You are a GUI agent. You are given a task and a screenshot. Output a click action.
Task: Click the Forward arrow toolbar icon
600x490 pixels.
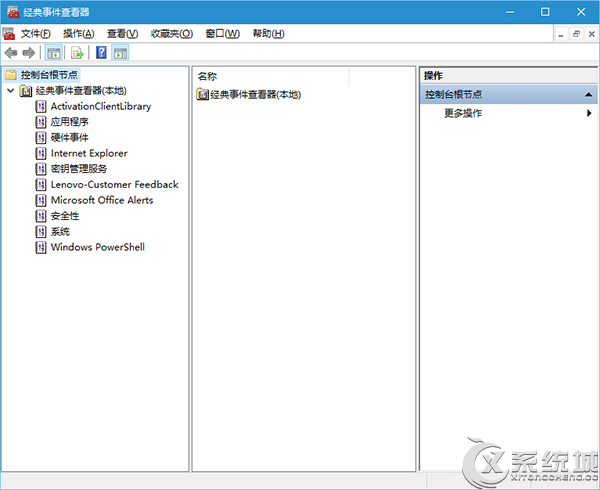click(29, 53)
